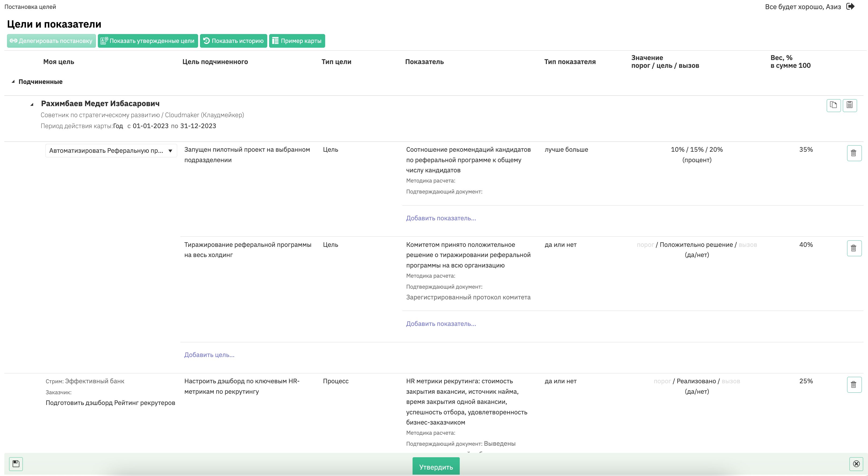Click the Процесс goal type cell
This screenshot has height=476, width=868.
pos(336,381)
